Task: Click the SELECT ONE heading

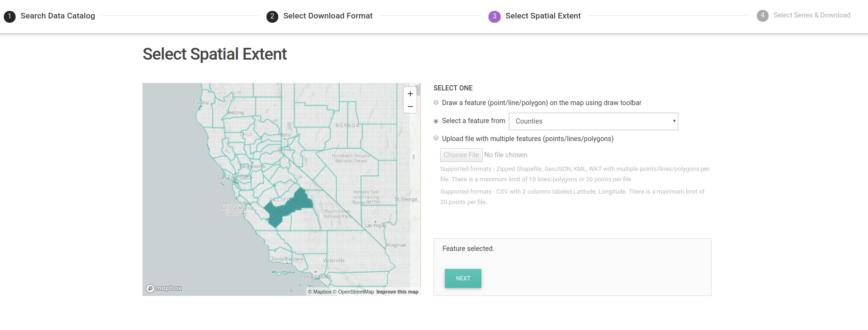Action: click(453, 88)
